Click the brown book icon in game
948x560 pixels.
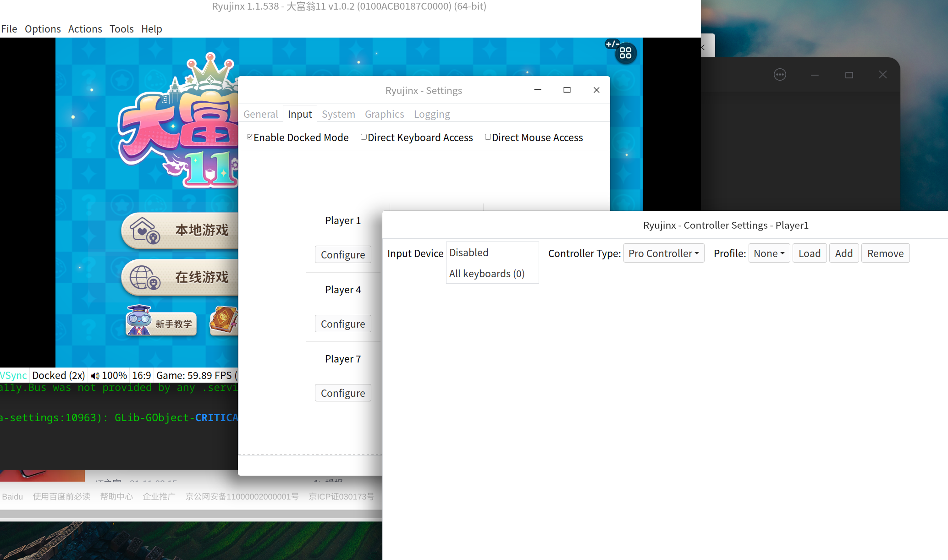tap(223, 319)
